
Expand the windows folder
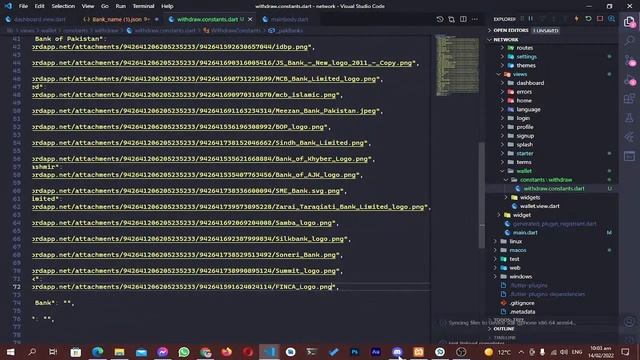pyautogui.click(x=520, y=277)
